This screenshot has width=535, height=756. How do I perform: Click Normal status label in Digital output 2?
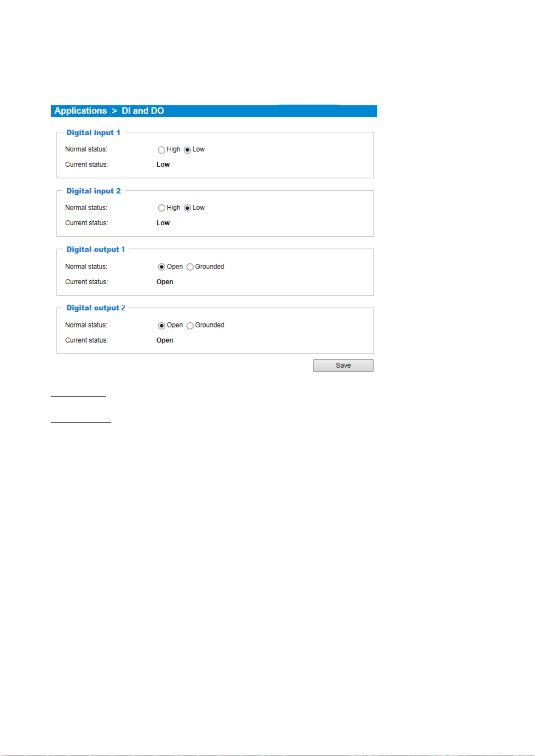(86, 325)
